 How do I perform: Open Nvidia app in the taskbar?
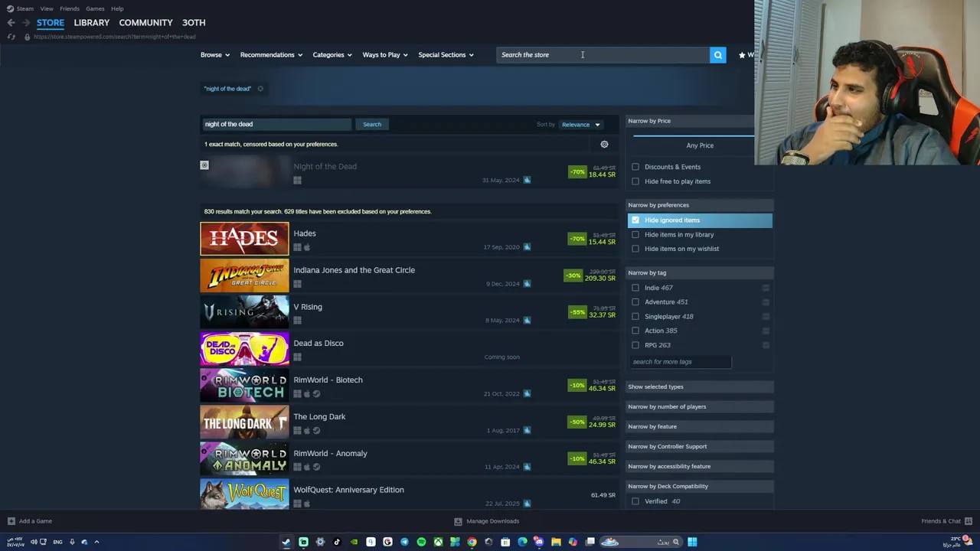click(354, 542)
